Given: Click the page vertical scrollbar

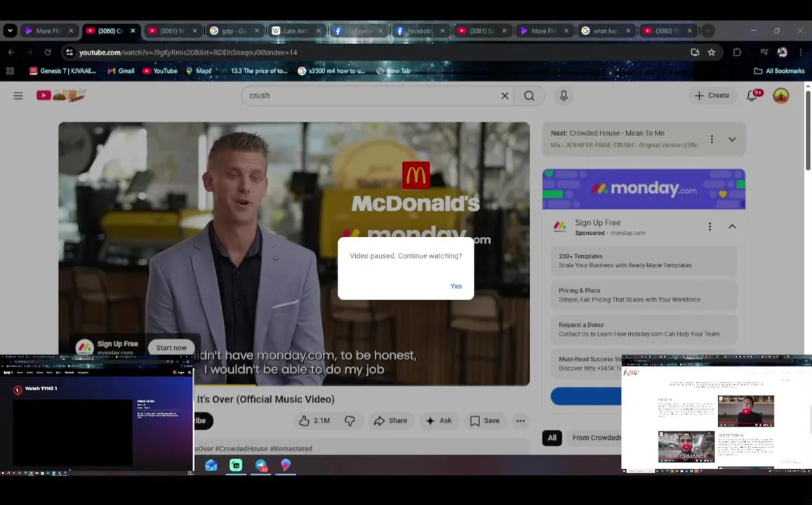Looking at the screenshot, I should coord(808,129).
